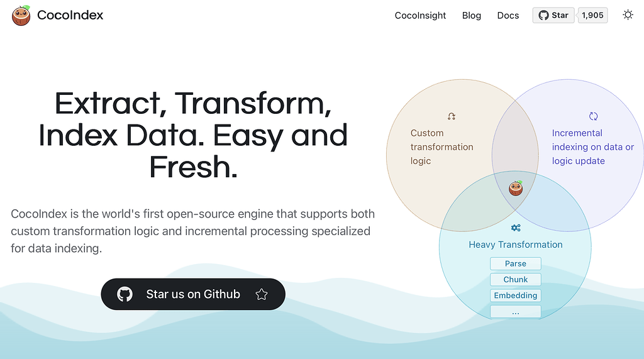Click the coconut icon at diagram center

click(516, 187)
